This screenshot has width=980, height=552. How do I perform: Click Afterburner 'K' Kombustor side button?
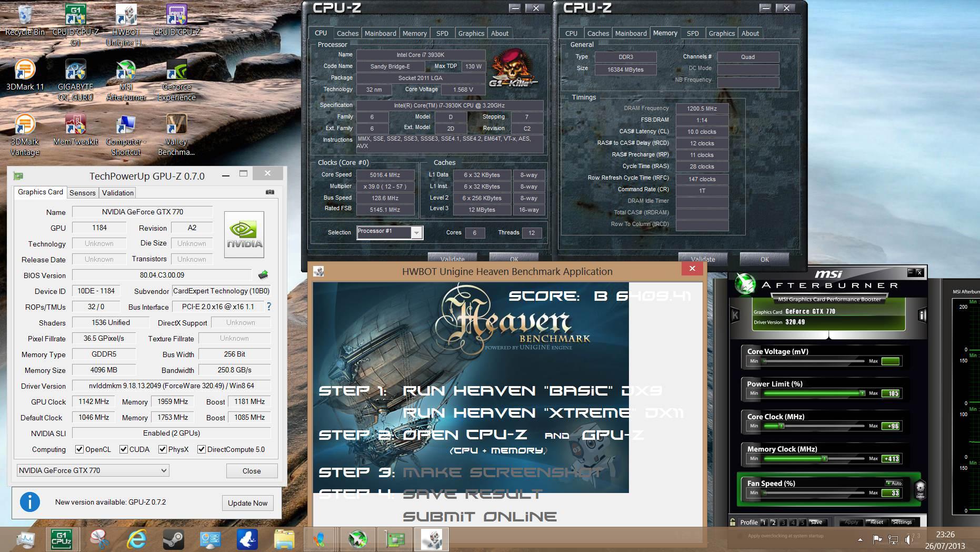click(735, 315)
